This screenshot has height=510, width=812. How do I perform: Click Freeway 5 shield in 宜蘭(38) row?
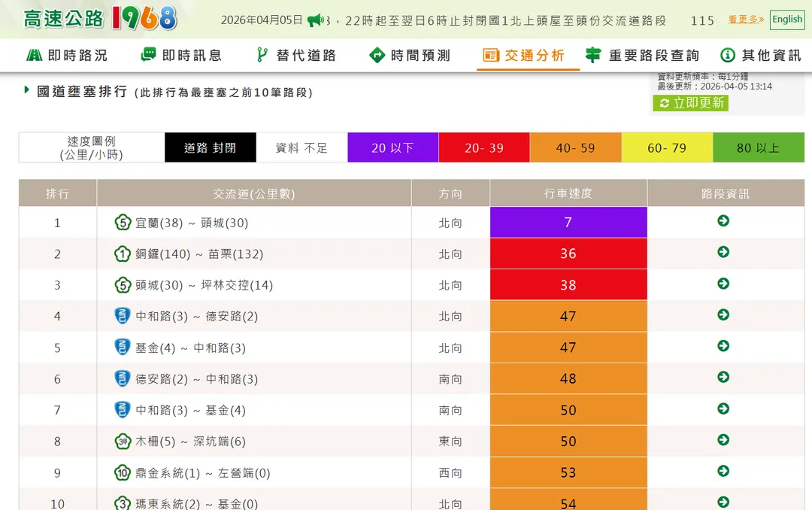[123, 223]
